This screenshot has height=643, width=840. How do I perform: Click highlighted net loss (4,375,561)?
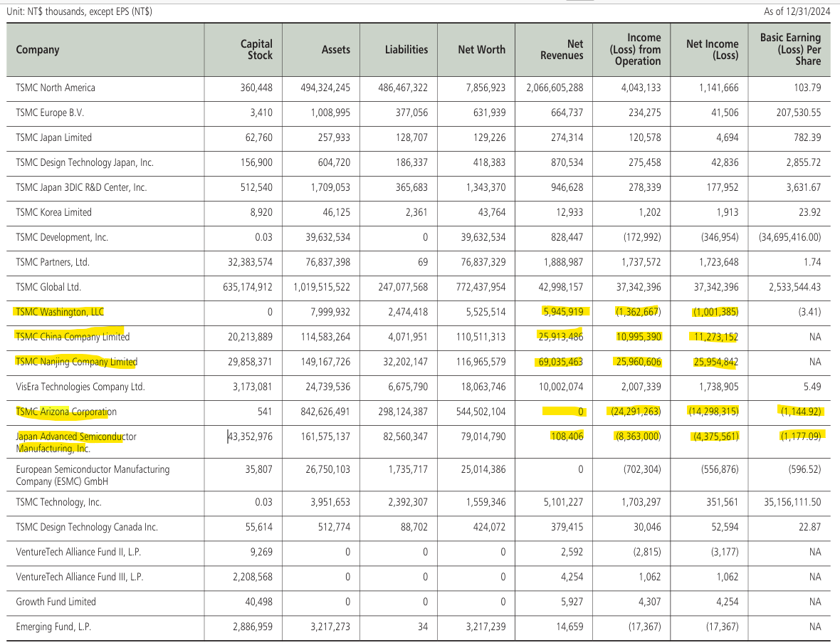pyautogui.click(x=715, y=436)
